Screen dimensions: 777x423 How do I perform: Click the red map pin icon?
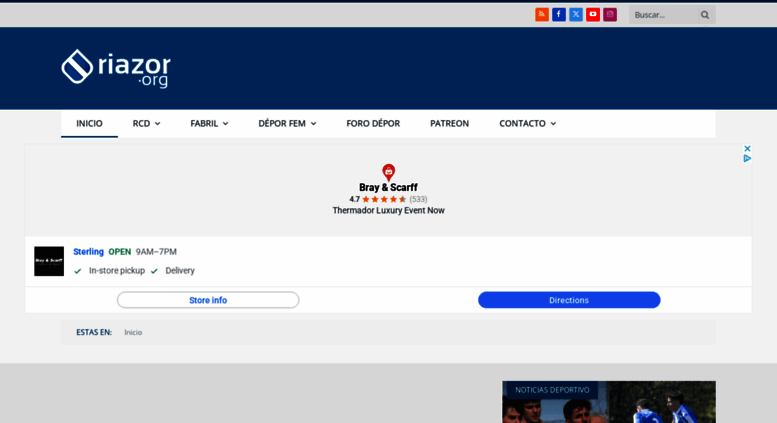pos(388,172)
